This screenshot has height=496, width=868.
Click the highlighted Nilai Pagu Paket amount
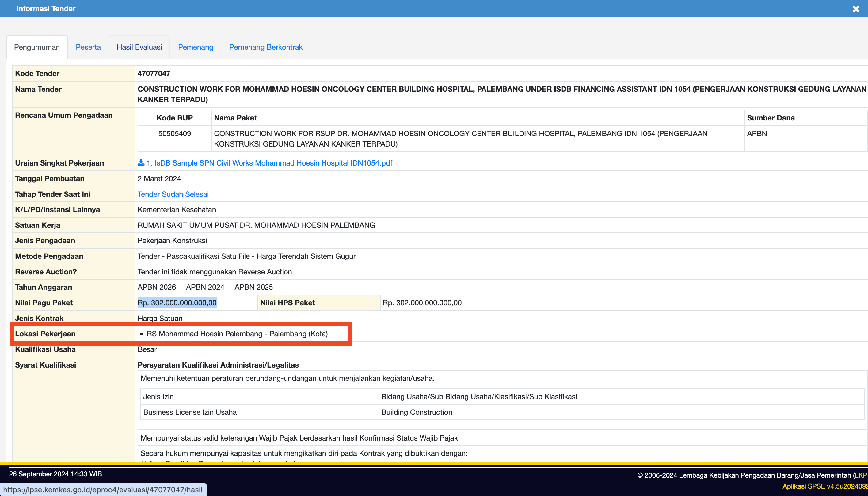point(177,303)
